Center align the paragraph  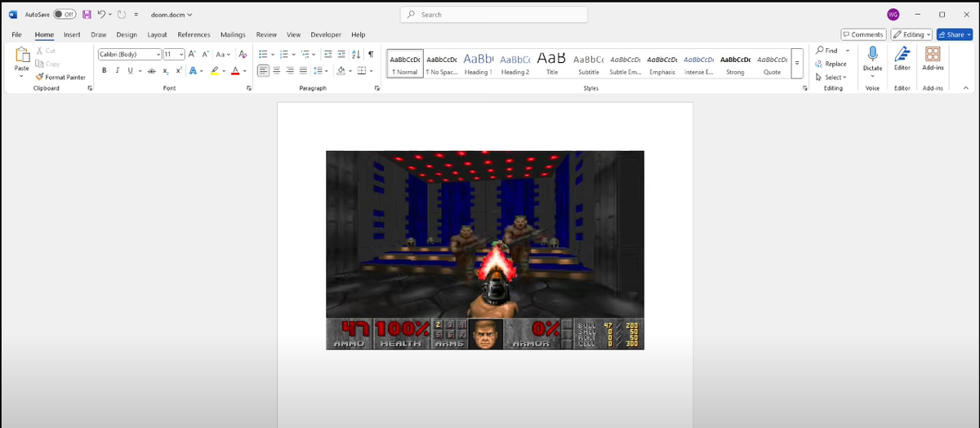[x=277, y=70]
